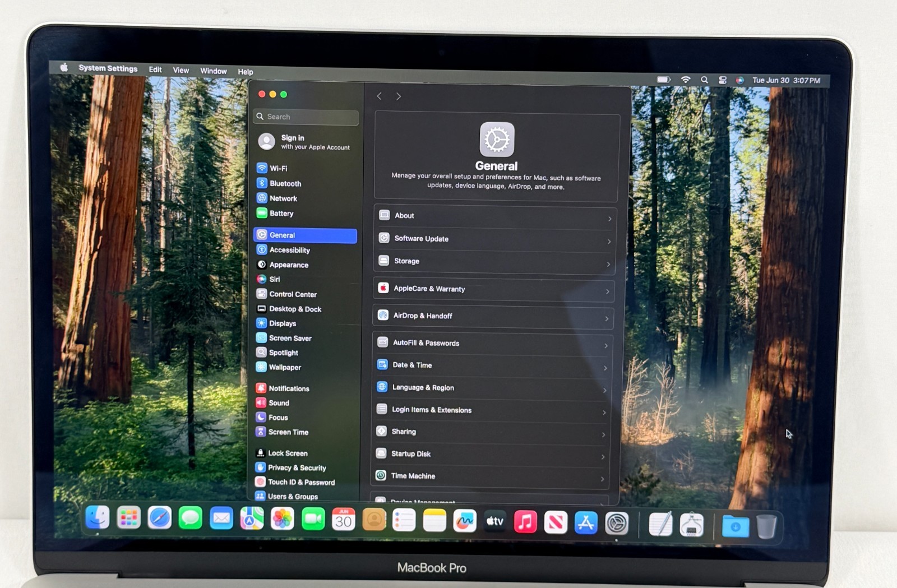Screen dimensions: 897x588
Task: Open Photos app from the Dock
Action: click(x=283, y=519)
